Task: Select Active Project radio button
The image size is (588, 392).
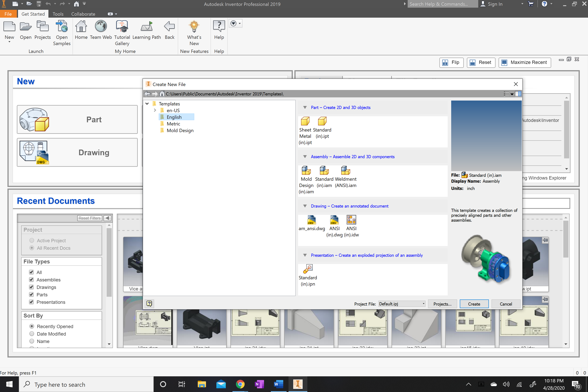Action: [x=32, y=240]
